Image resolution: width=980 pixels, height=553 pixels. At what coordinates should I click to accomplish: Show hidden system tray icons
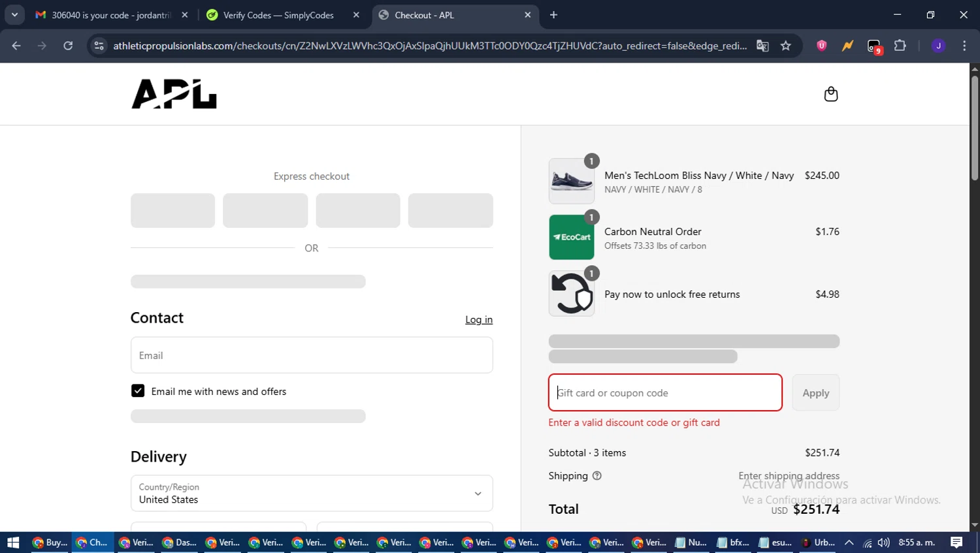pos(849,543)
